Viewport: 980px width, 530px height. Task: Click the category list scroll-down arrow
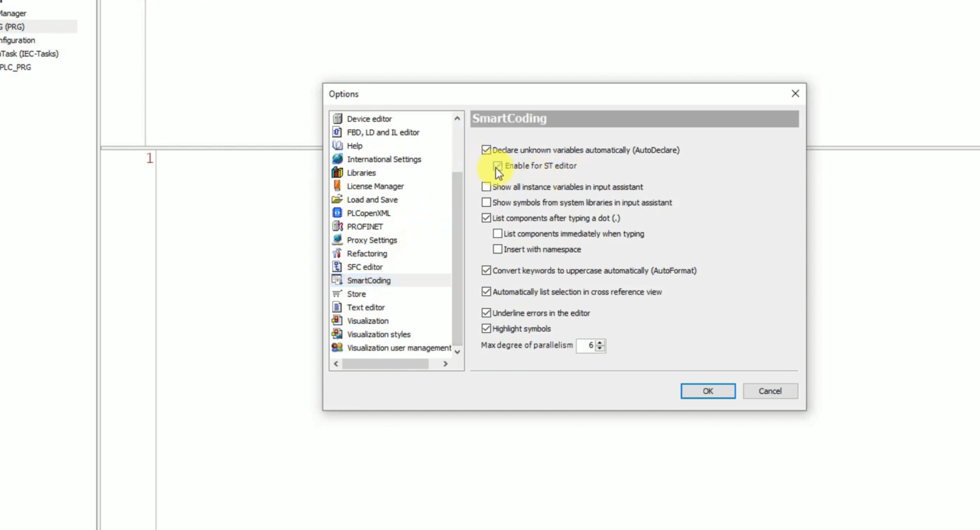point(457,352)
